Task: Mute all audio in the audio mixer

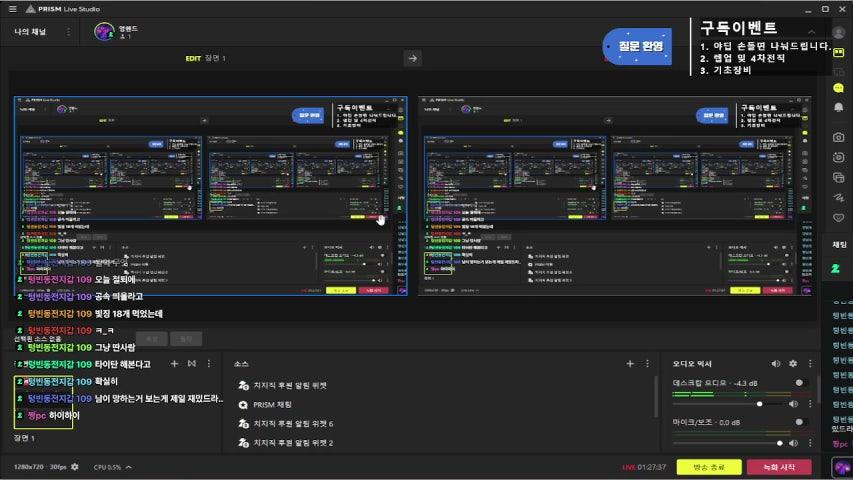Action: pyautogui.click(x=776, y=364)
